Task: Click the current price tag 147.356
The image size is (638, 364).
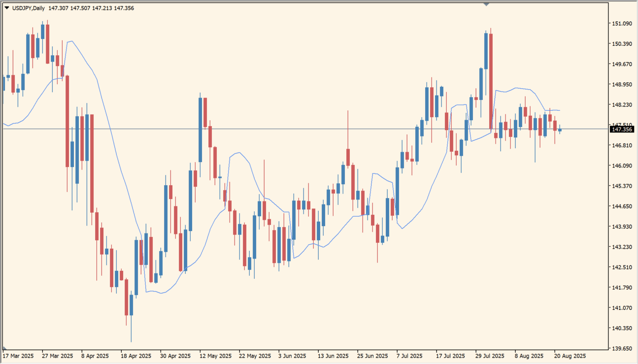Action: pos(622,129)
